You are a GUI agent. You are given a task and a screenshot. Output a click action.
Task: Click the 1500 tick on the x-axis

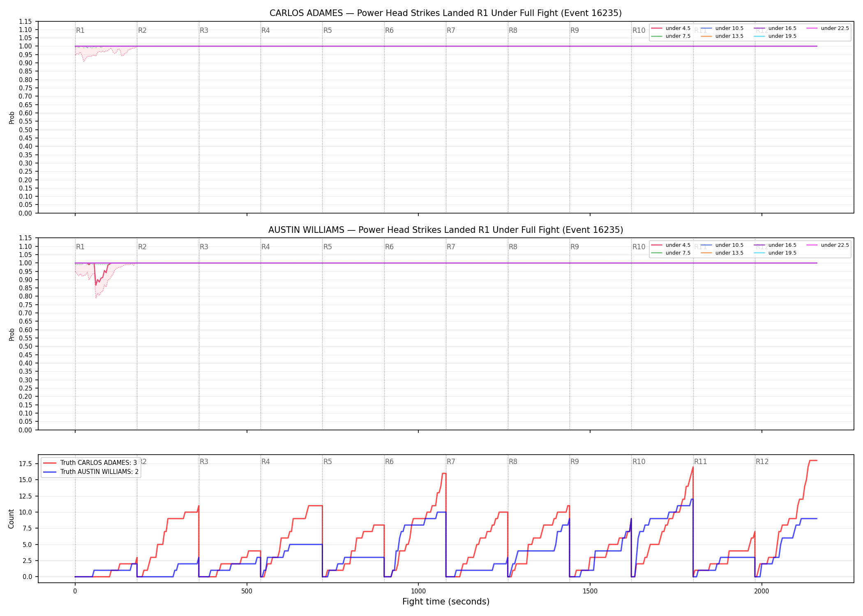click(x=590, y=591)
